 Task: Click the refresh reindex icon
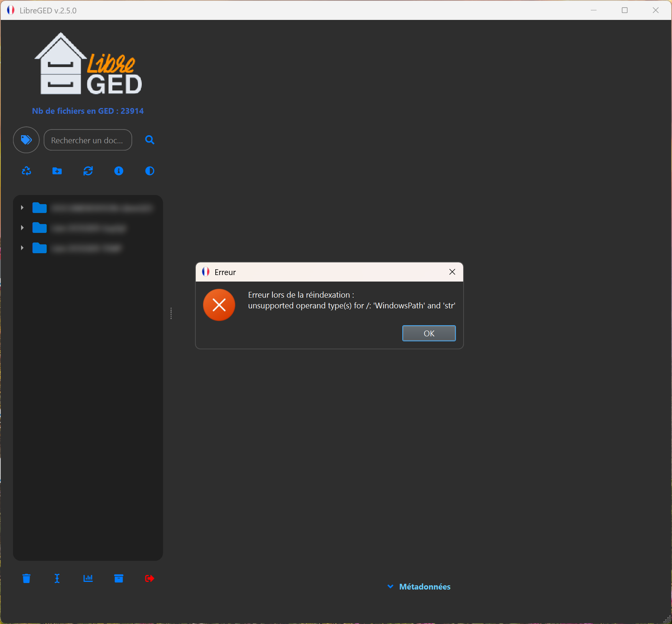pos(88,171)
